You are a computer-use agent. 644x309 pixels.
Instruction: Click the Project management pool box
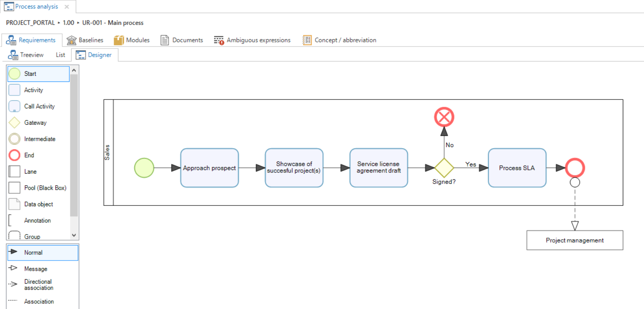point(574,240)
